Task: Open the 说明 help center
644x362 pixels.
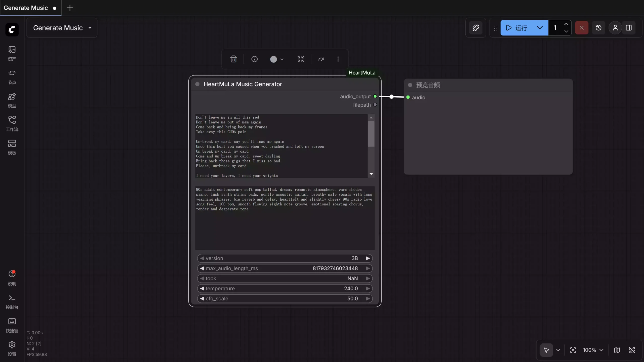Action: [x=12, y=278]
